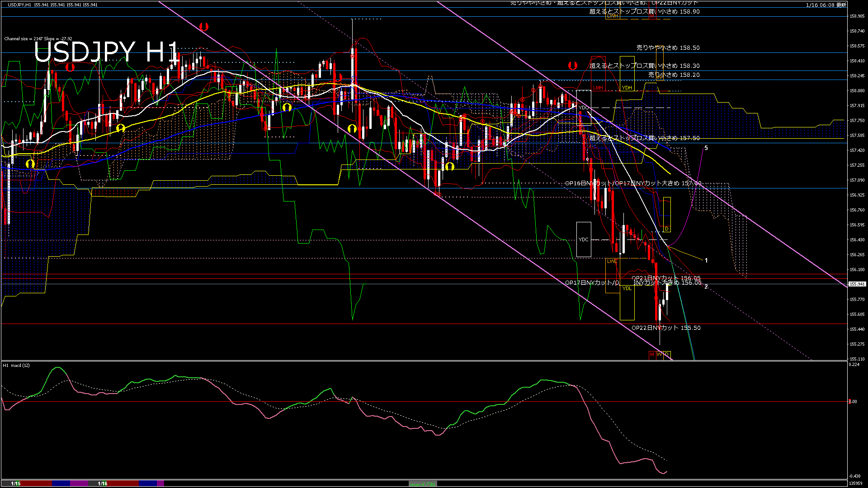Select the 1/15 date segment in timeline
Viewport: 868px width, 488px height.
16,483
